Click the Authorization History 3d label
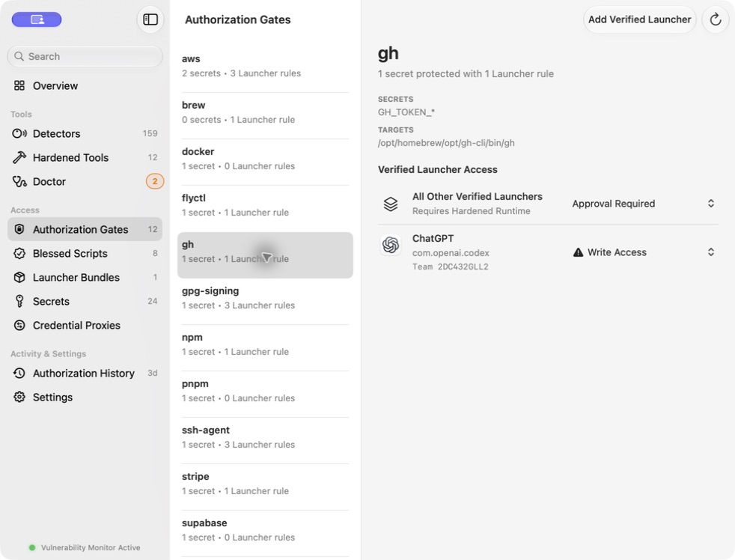 153,373
